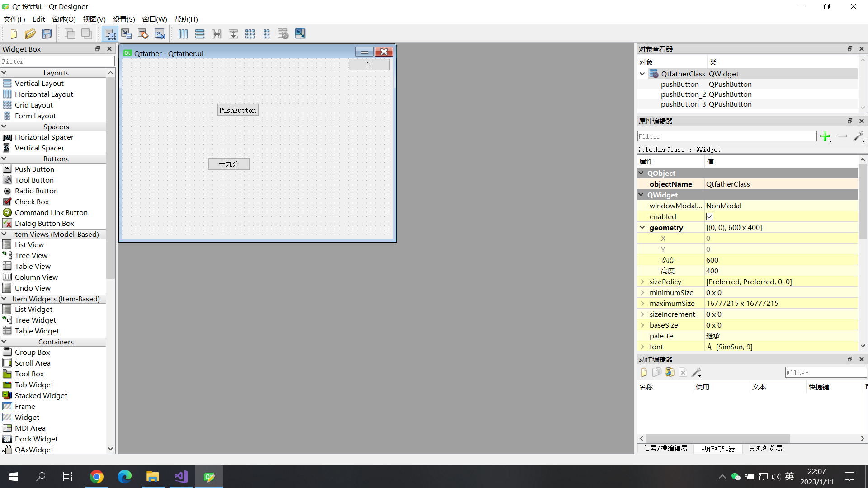Click the New Form toolbar icon
Viewport: 868px width, 488px height.
tap(13, 34)
